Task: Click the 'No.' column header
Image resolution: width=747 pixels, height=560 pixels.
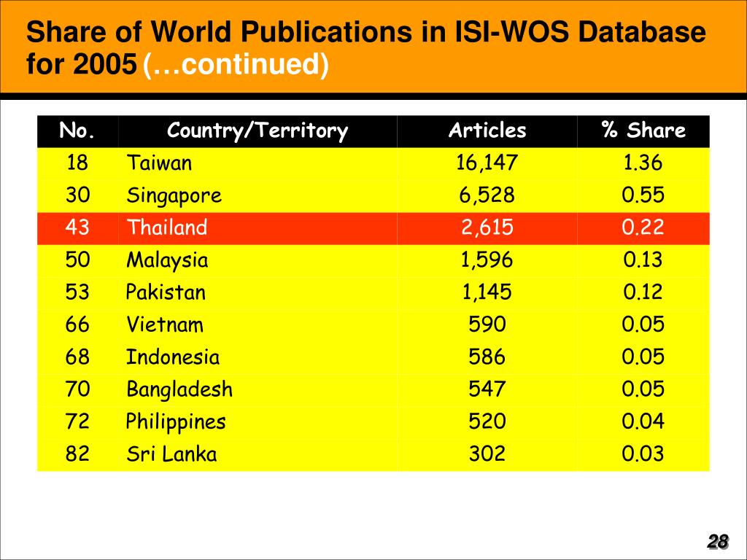Action: tap(77, 130)
